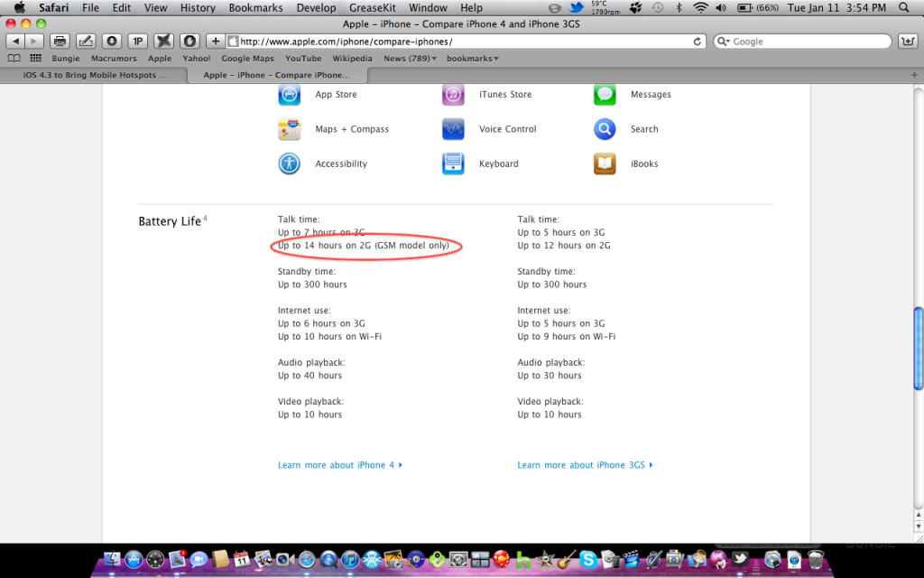Open the Mac App Store in the Dock
Image resolution: width=924 pixels, height=578 pixels.
pyautogui.click(x=134, y=559)
